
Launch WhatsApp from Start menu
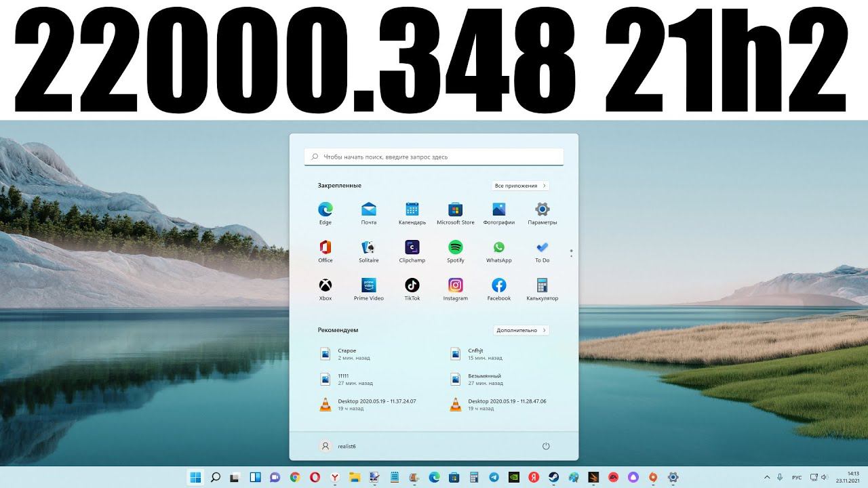click(x=499, y=251)
